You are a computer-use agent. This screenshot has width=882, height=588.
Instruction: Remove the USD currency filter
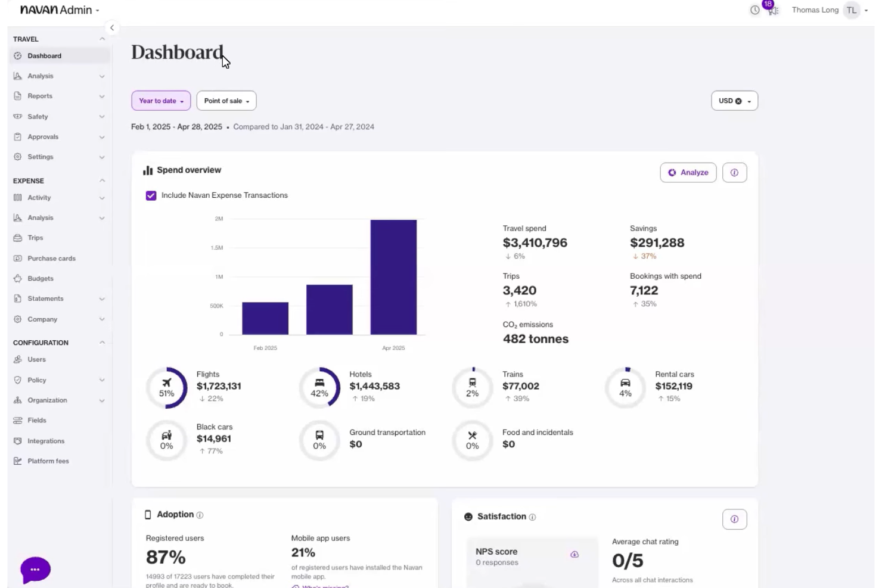[738, 101]
